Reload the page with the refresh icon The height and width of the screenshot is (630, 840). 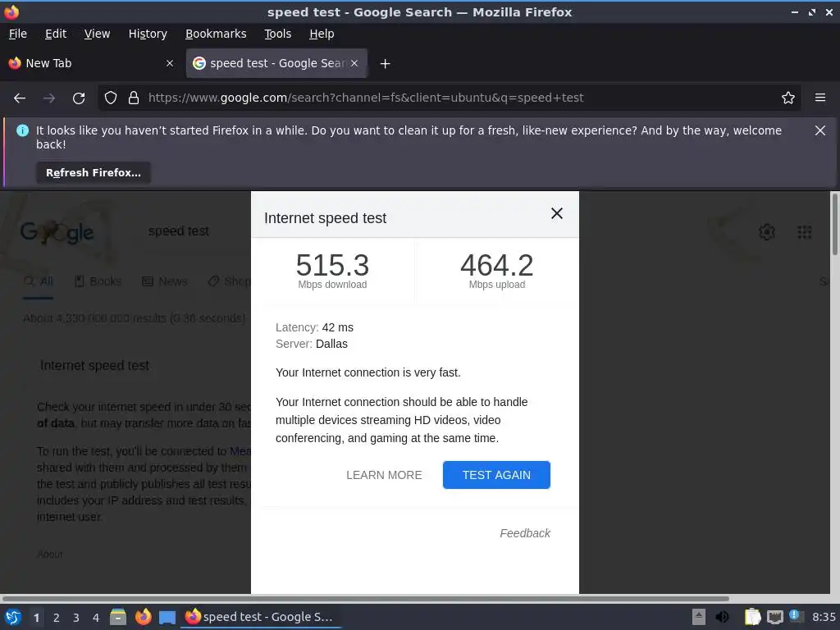79,98
